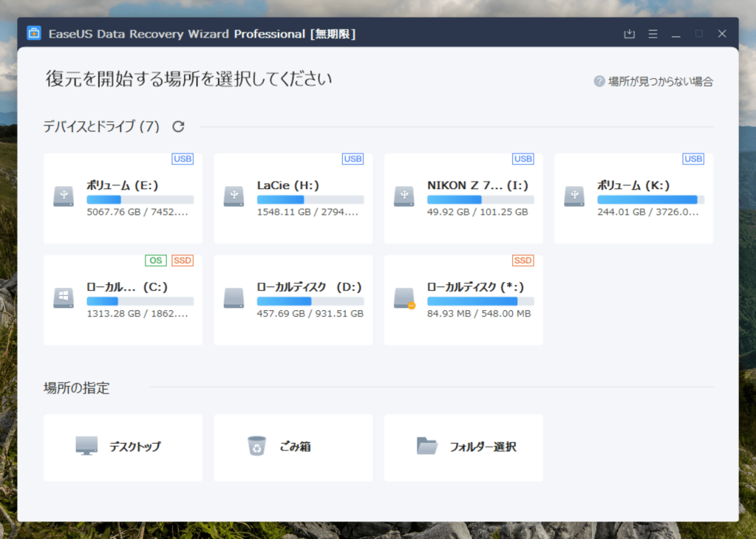This screenshot has width=756, height=539.
Task: Select ローカルディスク (D:) drive
Action: [293, 300]
